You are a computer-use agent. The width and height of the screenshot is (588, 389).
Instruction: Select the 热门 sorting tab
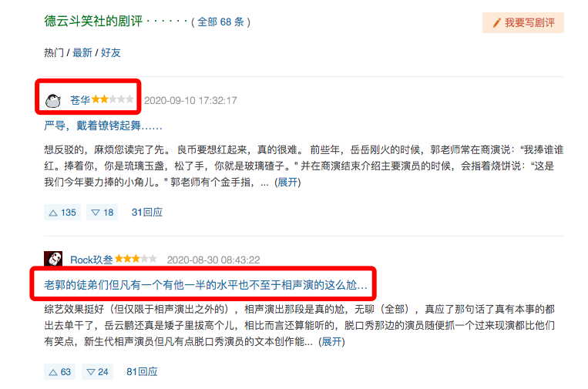[x=54, y=52]
